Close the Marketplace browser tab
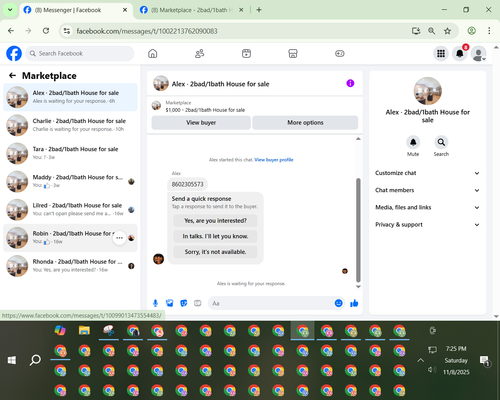This screenshot has height=400, width=500. (241, 10)
